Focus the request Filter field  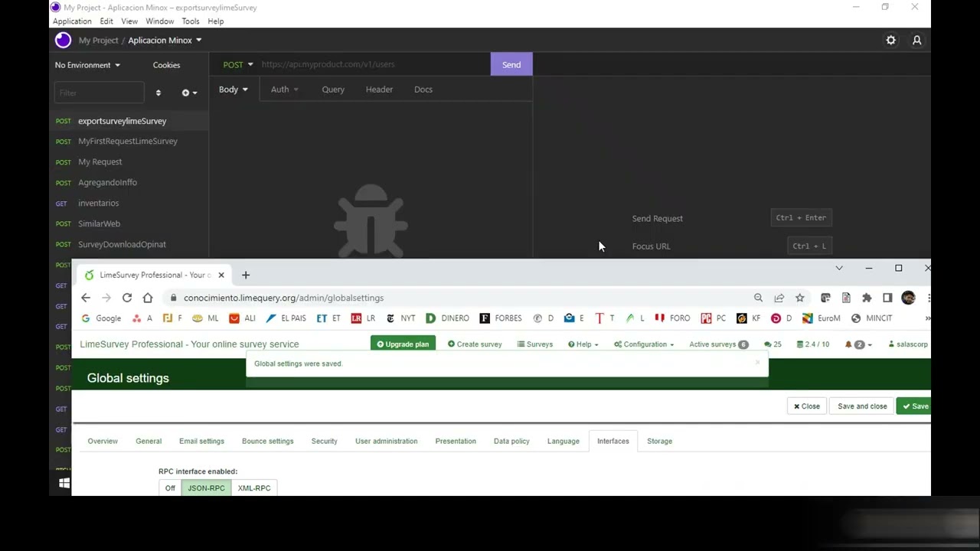click(99, 93)
